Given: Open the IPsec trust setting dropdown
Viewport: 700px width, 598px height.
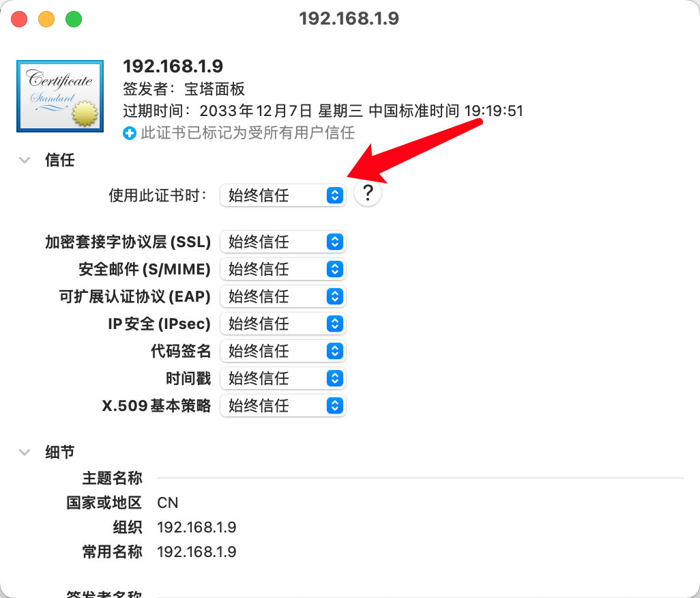Looking at the screenshot, I should 282,324.
